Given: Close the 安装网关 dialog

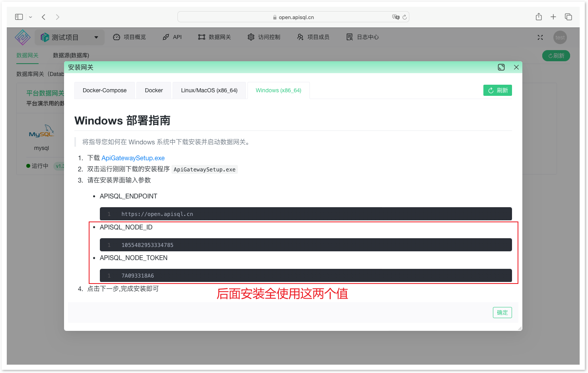Looking at the screenshot, I should tap(516, 67).
